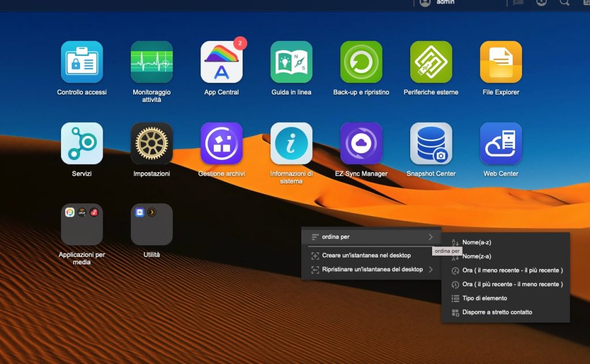
Task: Open Gestione archivi app
Action: tap(221, 143)
